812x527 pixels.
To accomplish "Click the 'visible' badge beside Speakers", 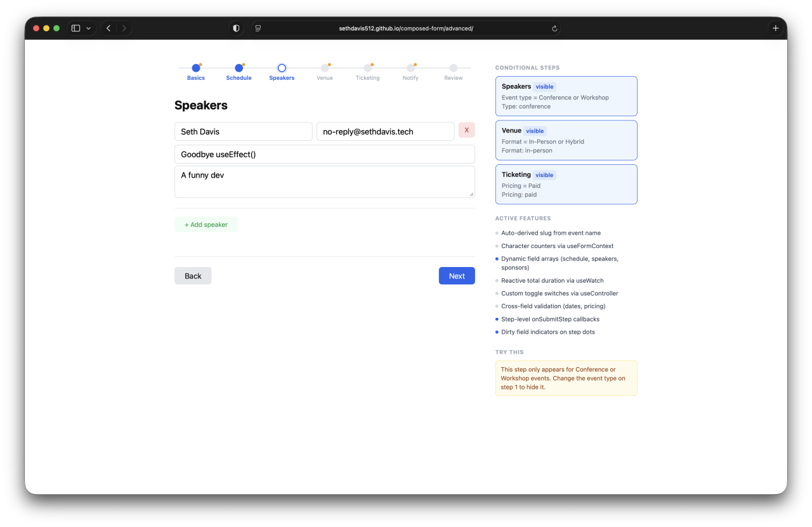I will [x=544, y=87].
